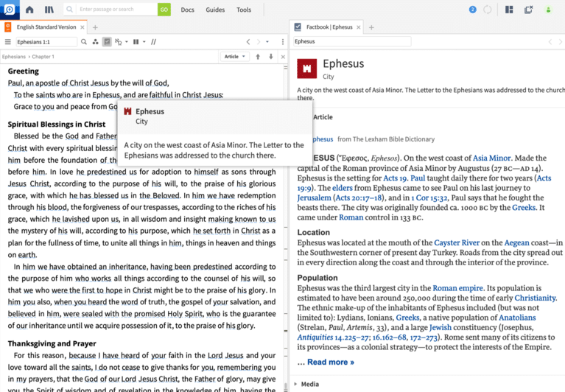The width and height of the screenshot is (565, 392).
Task: Click the Layouts icon in top bar
Action: coord(509,10)
